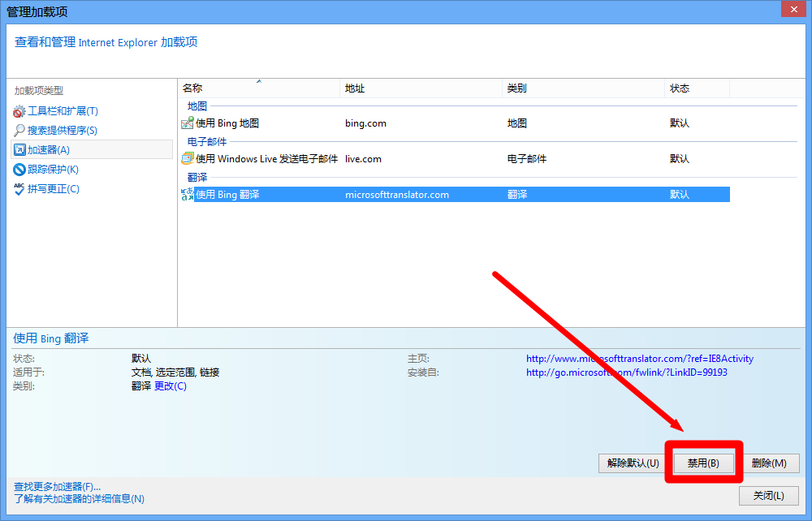Click 默认 status of Windows Live row
Image resolution: width=812 pixels, height=521 pixels.
point(680,159)
